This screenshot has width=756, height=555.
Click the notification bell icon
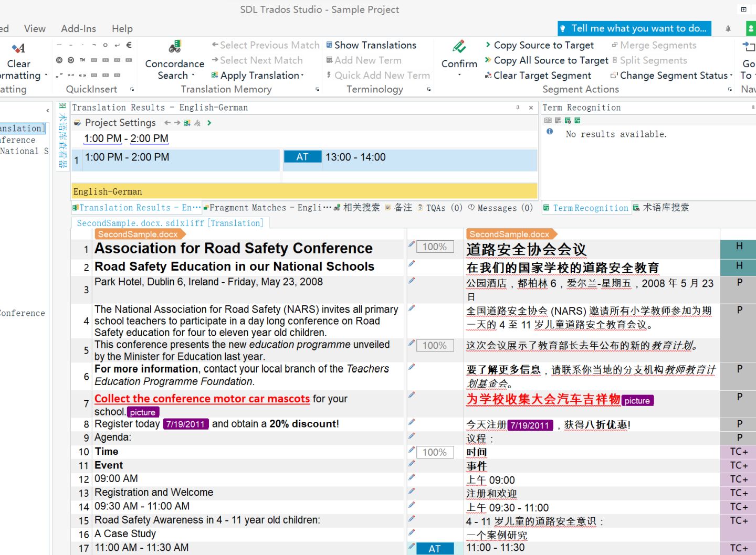pyautogui.click(x=728, y=29)
